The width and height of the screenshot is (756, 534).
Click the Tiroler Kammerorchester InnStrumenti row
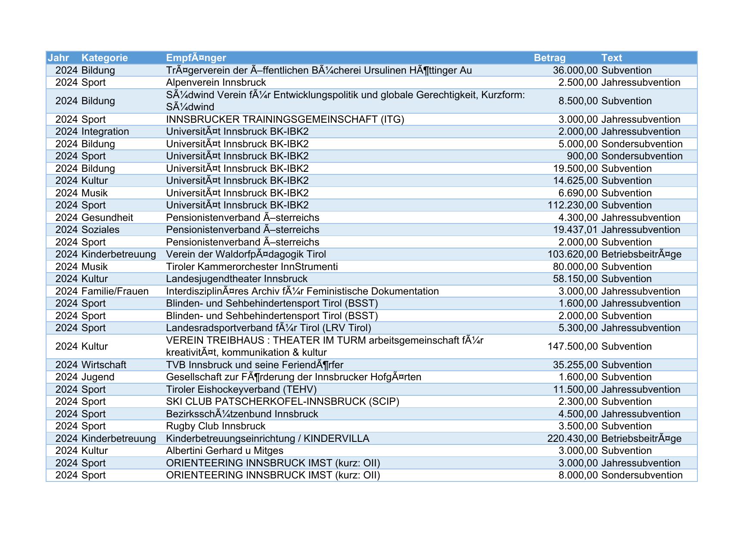pos(252,267)
